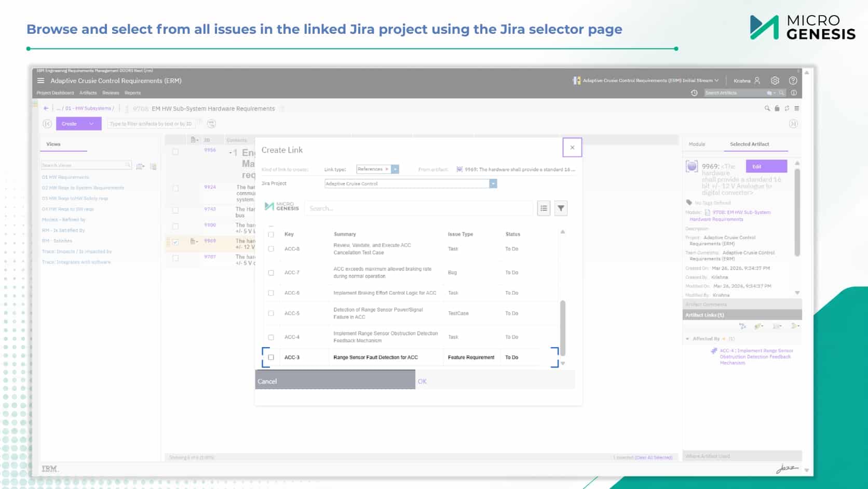Image resolution: width=868 pixels, height=489 pixels.
Task: Click the row menu icon on artifact 9969
Action: tap(194, 242)
